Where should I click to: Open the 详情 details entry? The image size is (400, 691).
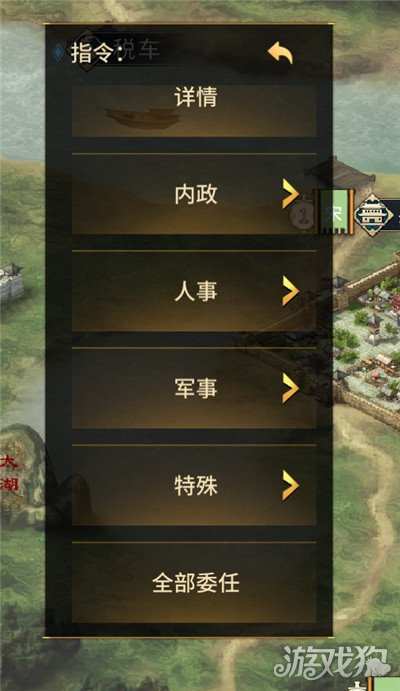194,110
